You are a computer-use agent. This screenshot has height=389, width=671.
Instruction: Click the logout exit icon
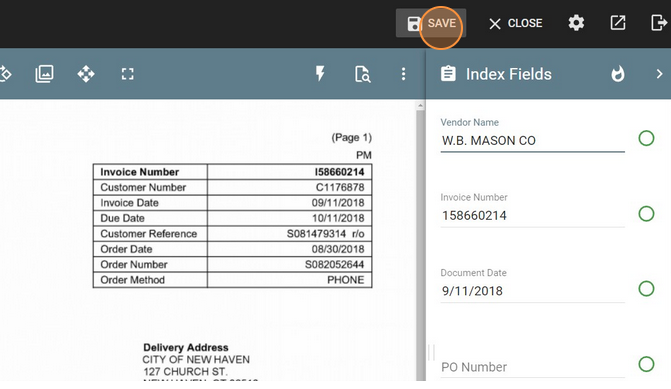click(x=659, y=23)
